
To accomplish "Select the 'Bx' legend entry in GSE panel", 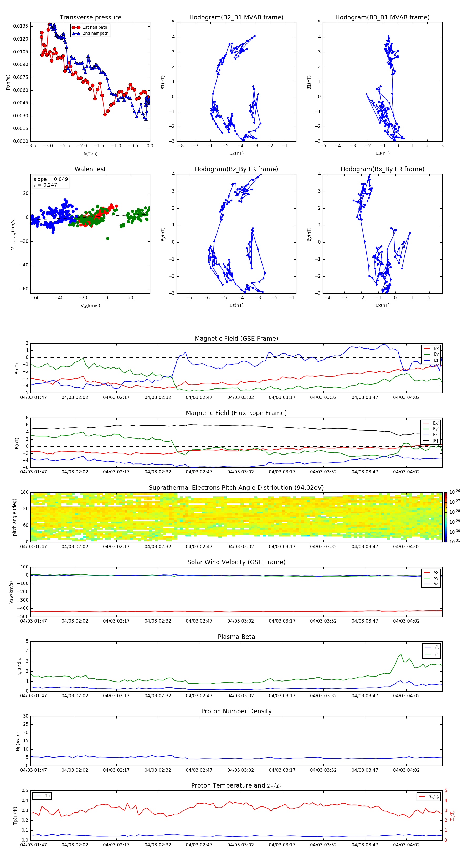I will (431, 349).
